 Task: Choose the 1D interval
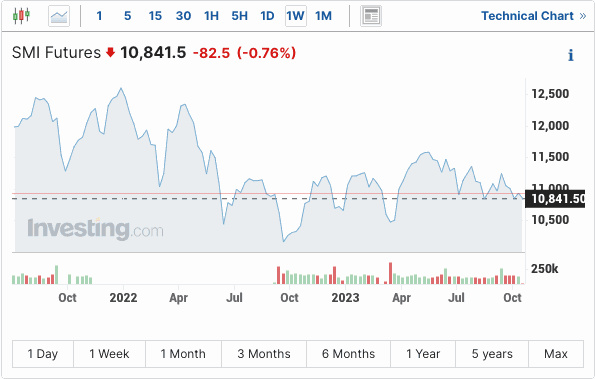tap(267, 16)
